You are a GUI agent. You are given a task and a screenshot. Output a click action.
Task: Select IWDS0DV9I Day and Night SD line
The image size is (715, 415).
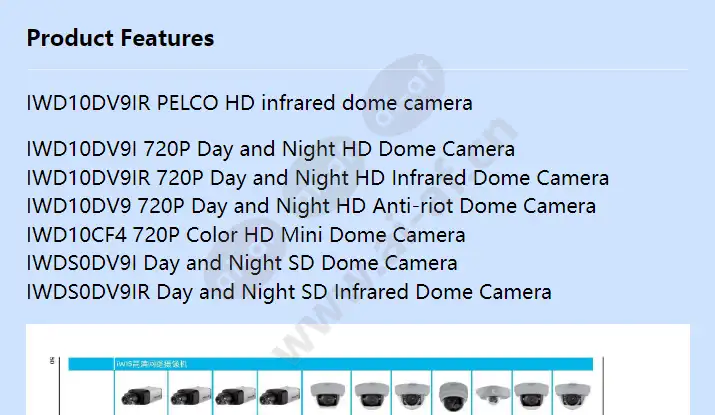[242, 263]
